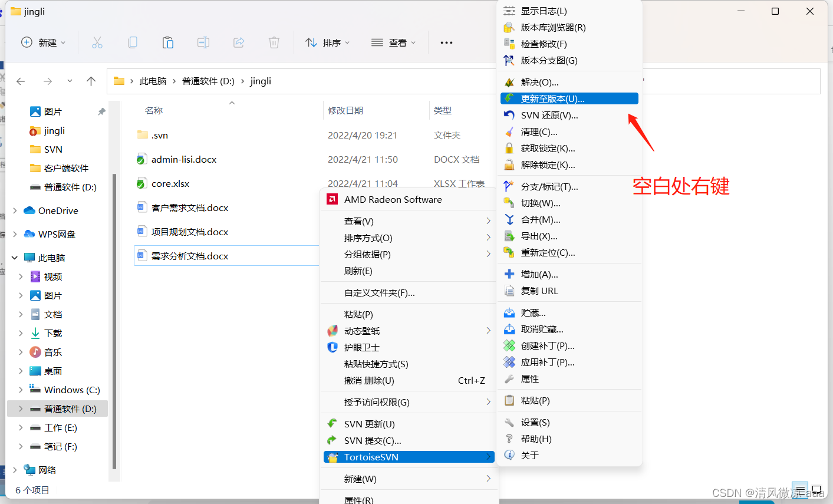This screenshot has width=833, height=504.
Task: Sort by the 名称 column header
Action: [x=154, y=111]
